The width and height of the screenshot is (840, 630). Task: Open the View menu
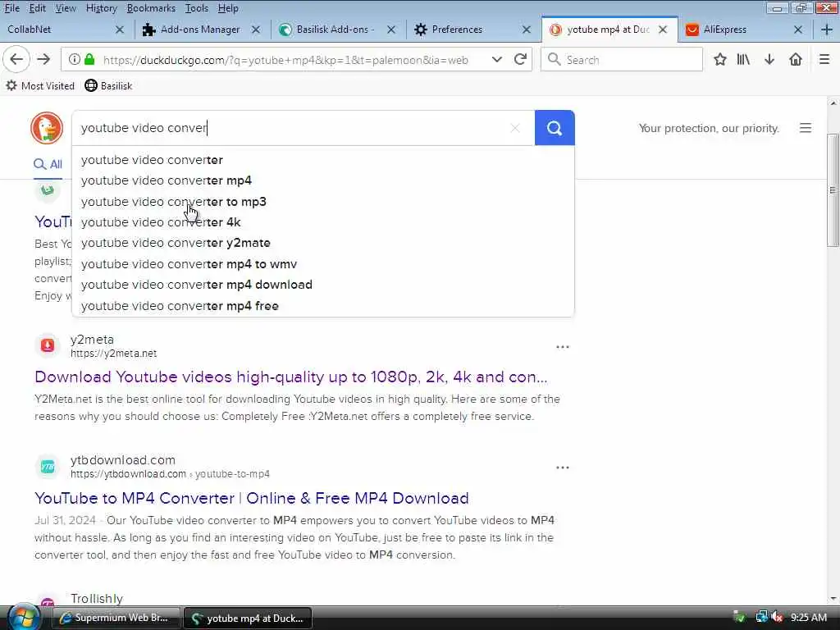pyautogui.click(x=66, y=8)
